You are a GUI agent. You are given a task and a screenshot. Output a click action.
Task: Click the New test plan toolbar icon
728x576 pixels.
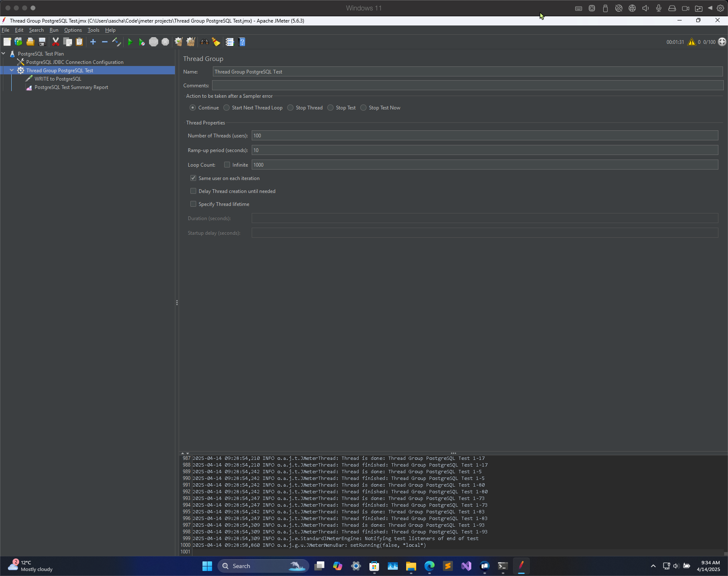point(7,42)
